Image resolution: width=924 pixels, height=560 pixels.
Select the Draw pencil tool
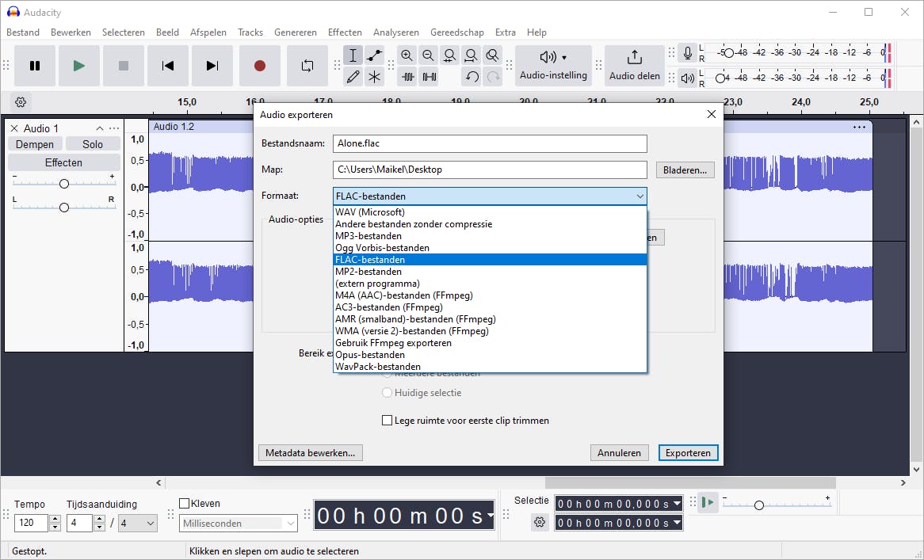353,77
